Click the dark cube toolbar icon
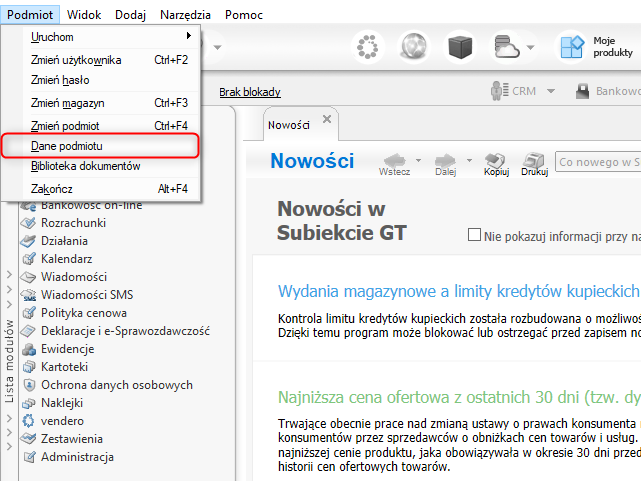This screenshot has height=481, width=641. click(x=460, y=47)
